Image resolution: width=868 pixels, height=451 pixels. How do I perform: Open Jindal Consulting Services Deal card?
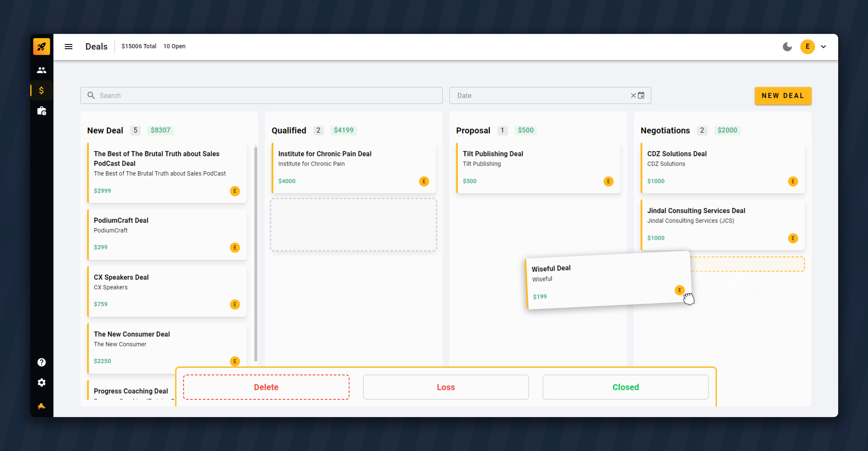[x=722, y=225]
